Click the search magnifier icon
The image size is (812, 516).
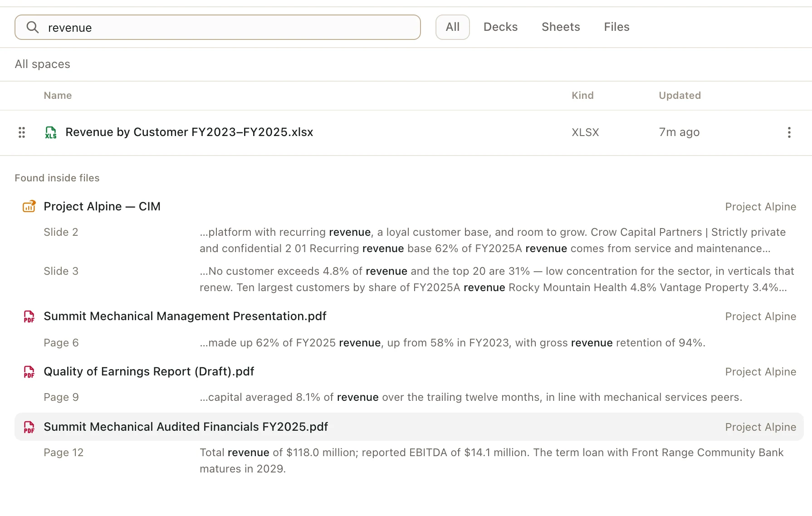(x=32, y=27)
